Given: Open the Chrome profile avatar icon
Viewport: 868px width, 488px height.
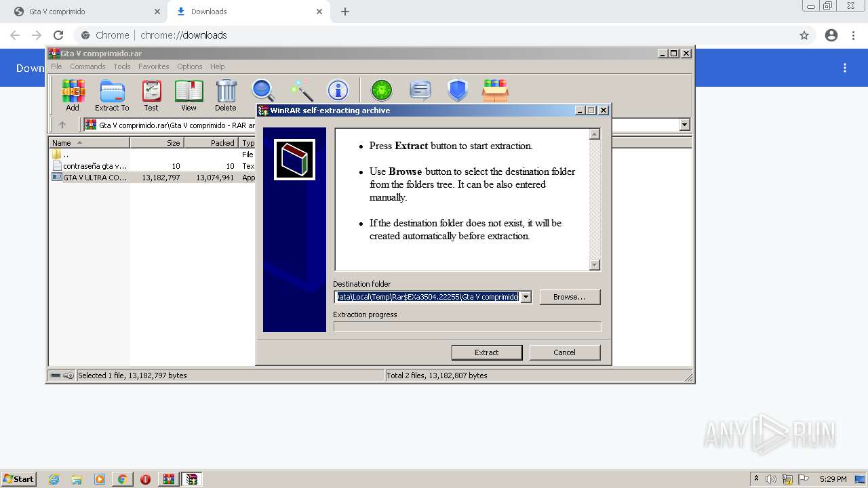Looking at the screenshot, I should tap(831, 35).
